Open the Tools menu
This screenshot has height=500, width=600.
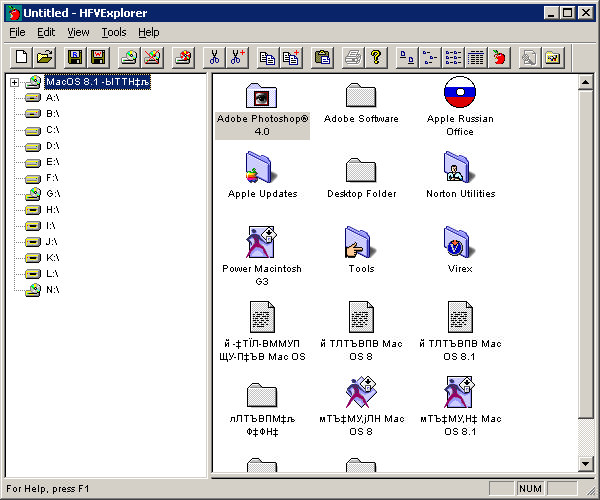click(114, 32)
